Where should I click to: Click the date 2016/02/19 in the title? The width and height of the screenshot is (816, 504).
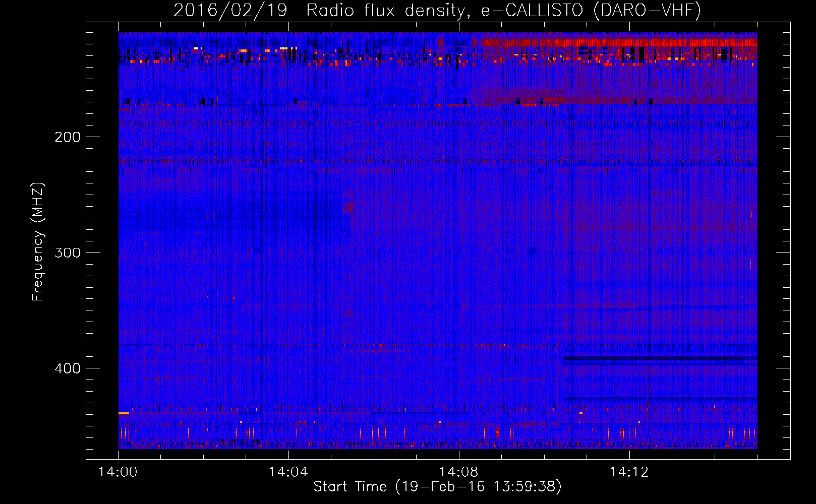tap(230, 10)
